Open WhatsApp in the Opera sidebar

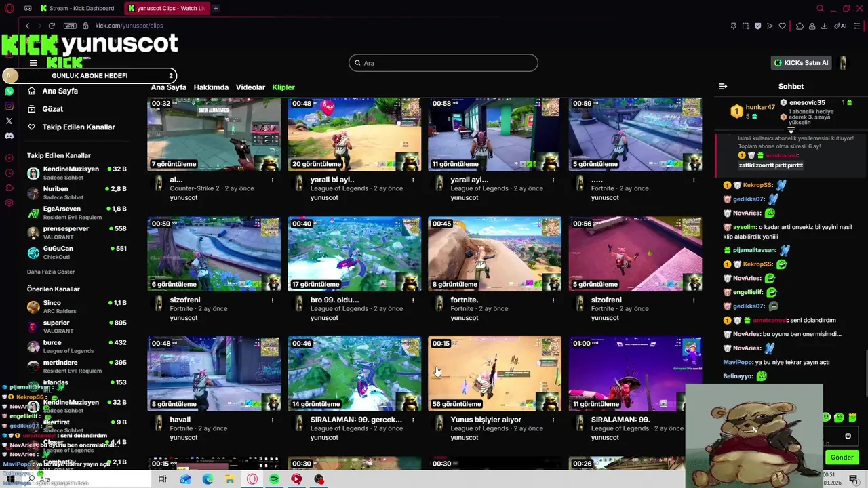9,91
